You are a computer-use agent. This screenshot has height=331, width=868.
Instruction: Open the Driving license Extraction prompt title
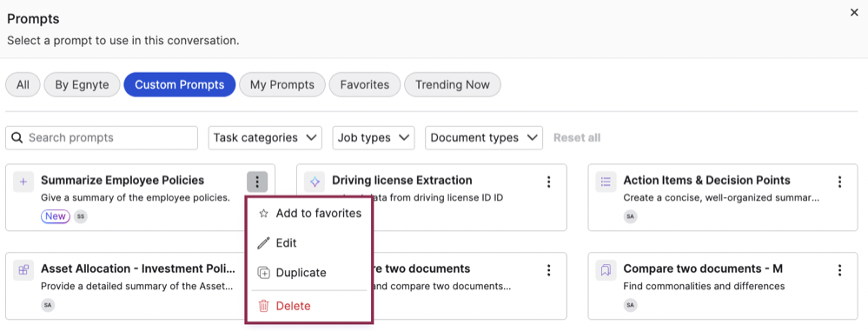[x=402, y=181]
